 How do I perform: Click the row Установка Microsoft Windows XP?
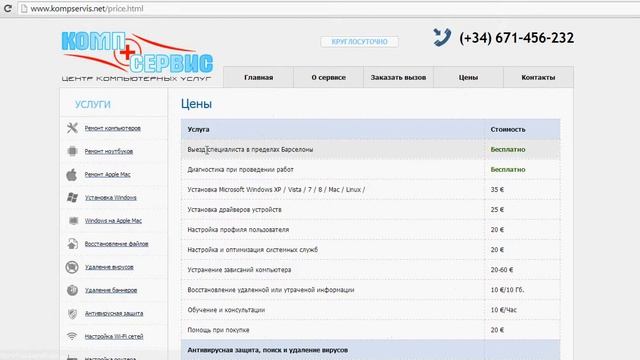point(371,189)
